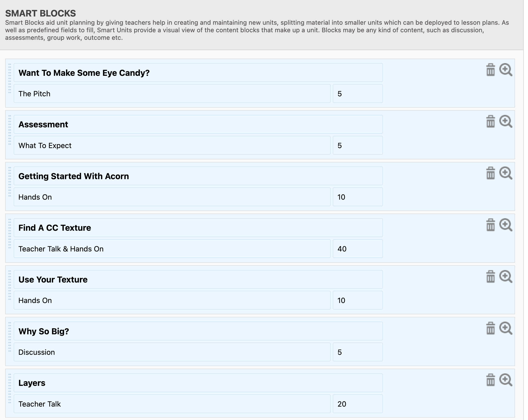
Task: Click the 'Layers' title field
Action: tap(198, 383)
